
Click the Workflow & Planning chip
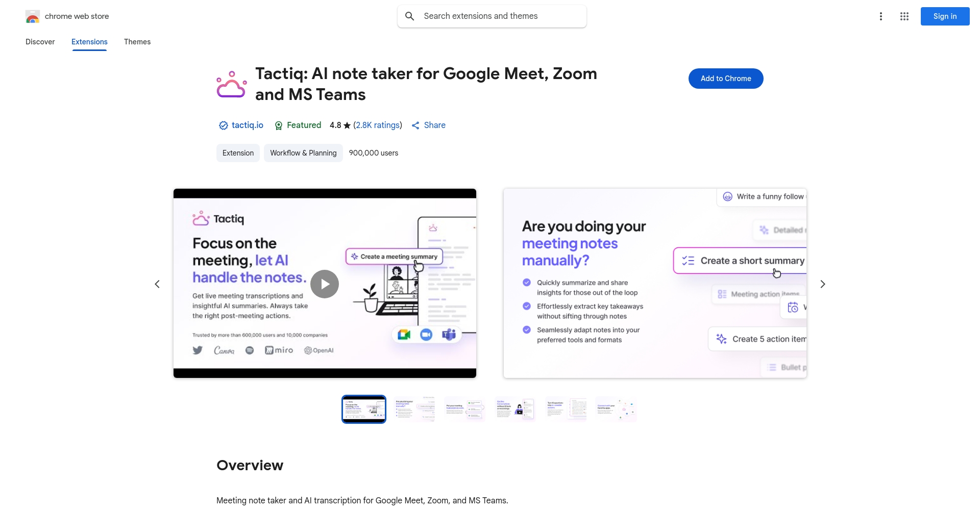pos(303,153)
